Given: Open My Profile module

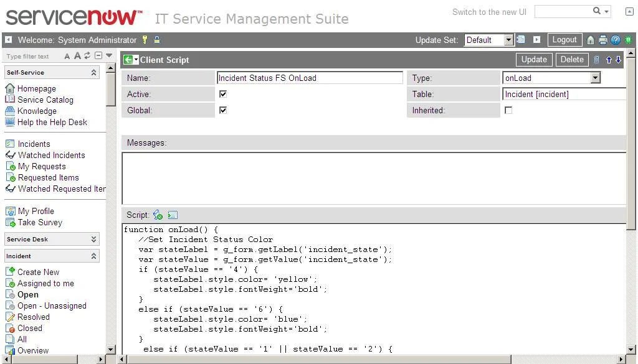Looking at the screenshot, I should (36, 212).
